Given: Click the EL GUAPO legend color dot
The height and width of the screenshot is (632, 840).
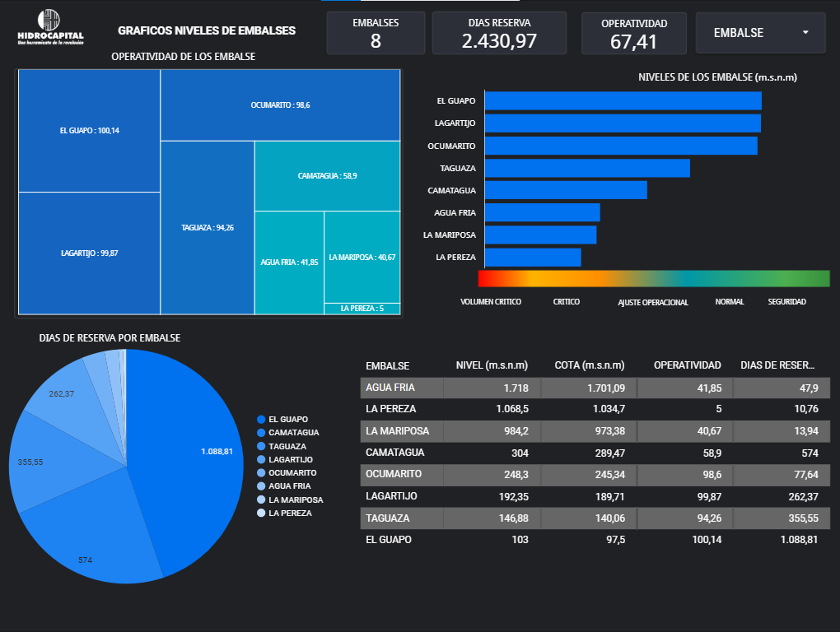Looking at the screenshot, I should tap(261, 420).
